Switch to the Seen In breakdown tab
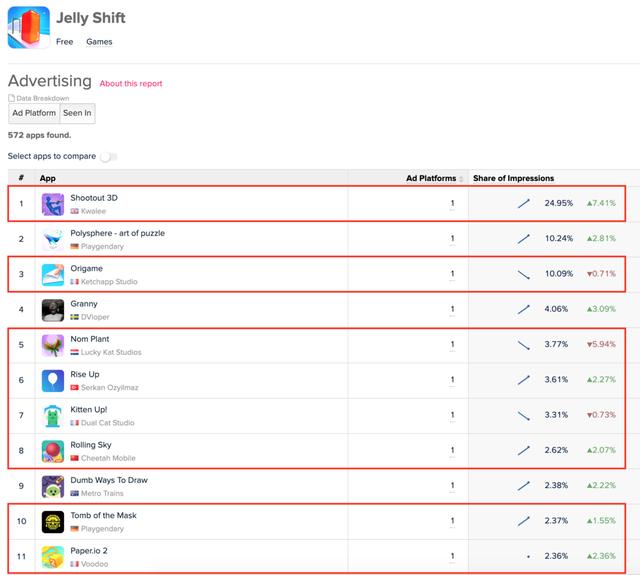The width and height of the screenshot is (640, 575). (77, 113)
